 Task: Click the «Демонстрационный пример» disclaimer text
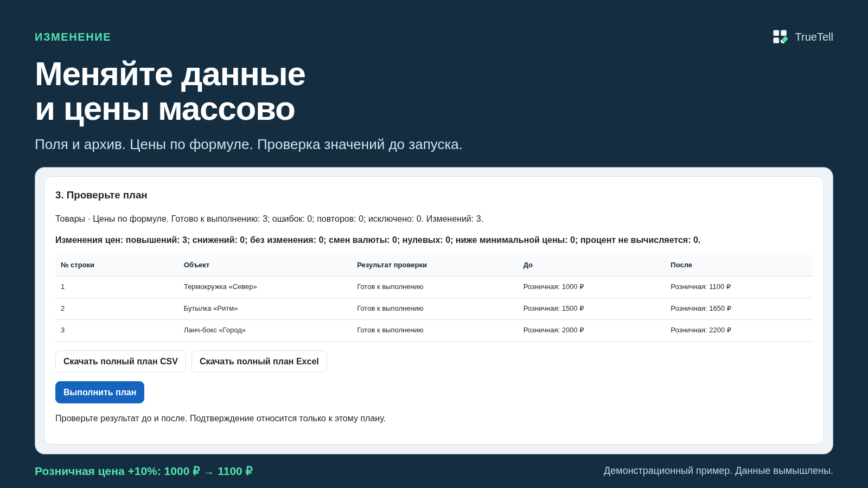pyautogui.click(x=718, y=471)
